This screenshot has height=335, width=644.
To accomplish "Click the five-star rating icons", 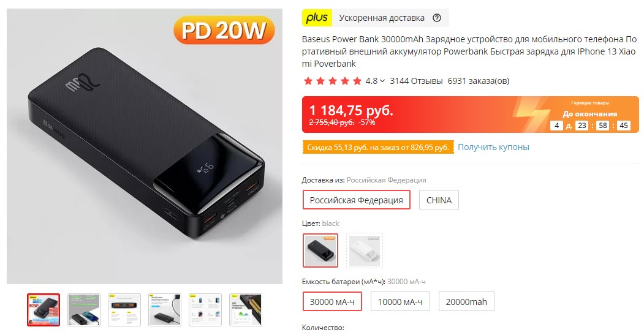I will click(332, 81).
